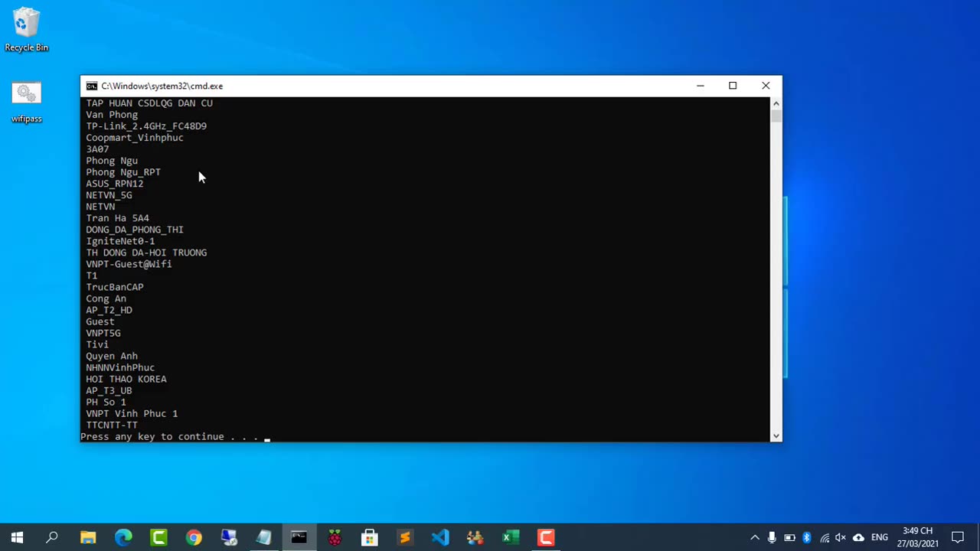Click the NETVN_5G line
The width and height of the screenshot is (980, 551).
coord(109,195)
